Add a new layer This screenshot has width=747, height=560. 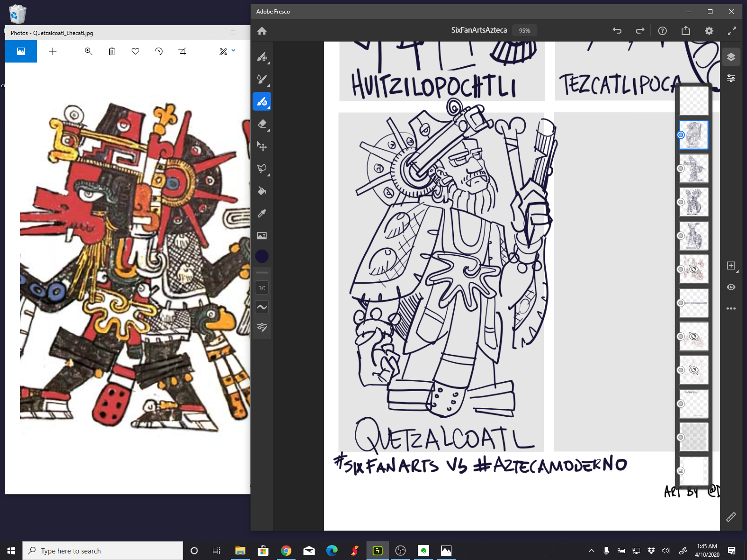pos(731,266)
